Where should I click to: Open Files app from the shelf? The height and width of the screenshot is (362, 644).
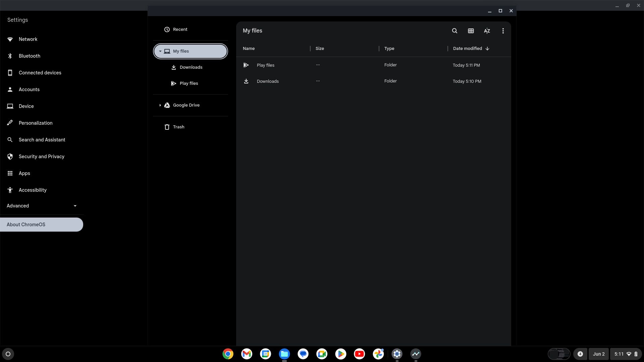tap(284, 354)
